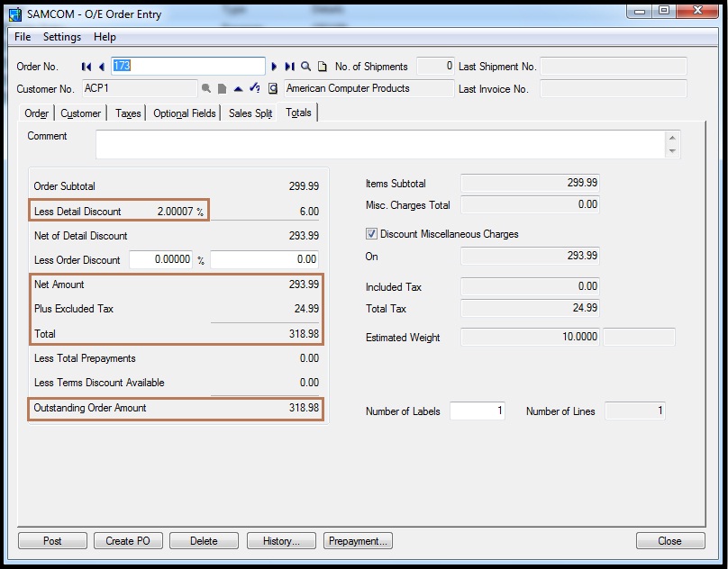Viewport: 728px width, 569px height.
Task: Click the Number of Labels field
Action: [478, 411]
